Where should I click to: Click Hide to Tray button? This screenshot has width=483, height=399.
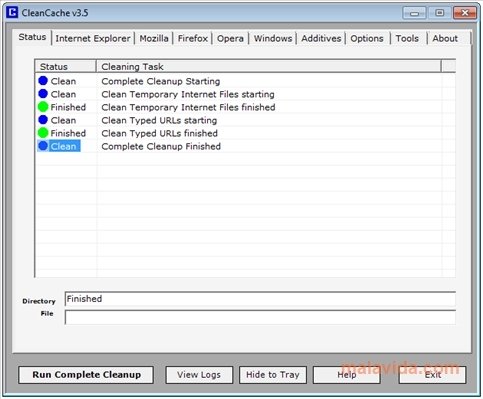pyautogui.click(x=273, y=375)
